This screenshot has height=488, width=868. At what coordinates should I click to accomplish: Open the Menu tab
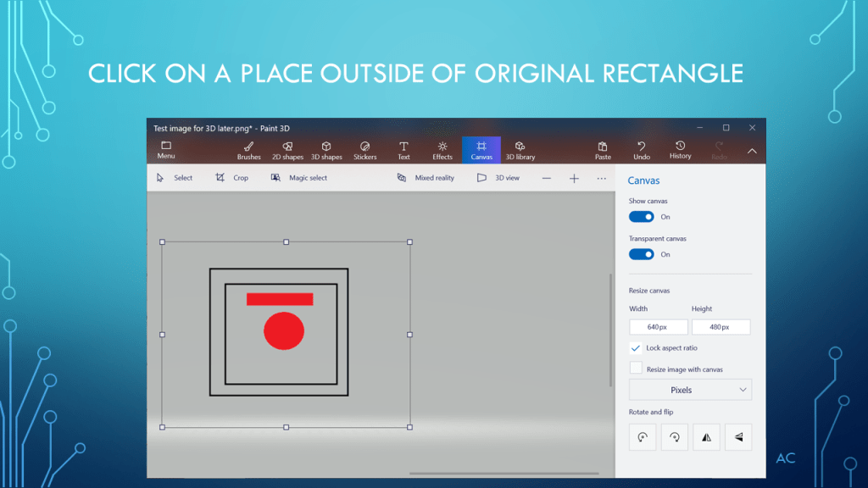coord(166,150)
